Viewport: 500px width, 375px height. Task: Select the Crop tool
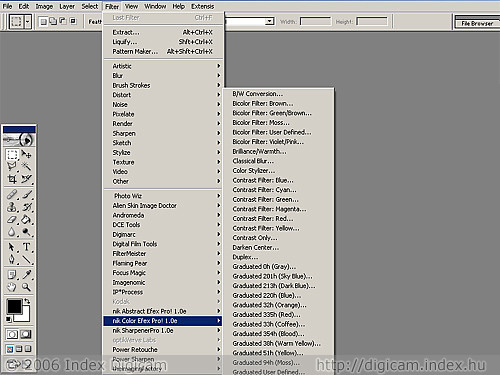(x=12, y=179)
